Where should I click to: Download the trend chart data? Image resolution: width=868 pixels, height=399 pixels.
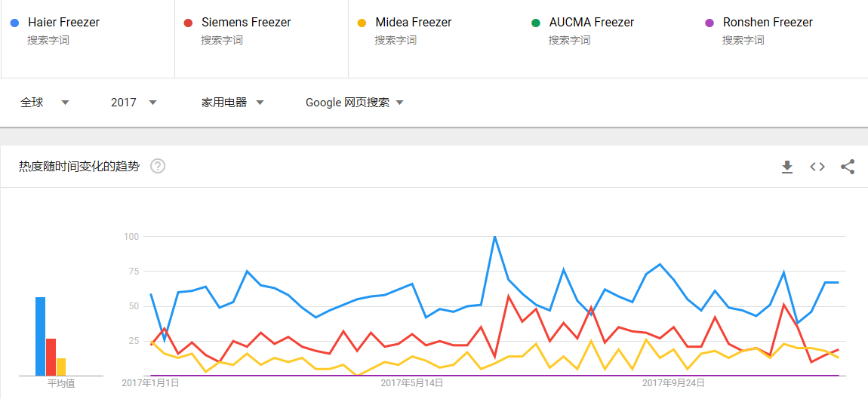(x=786, y=167)
